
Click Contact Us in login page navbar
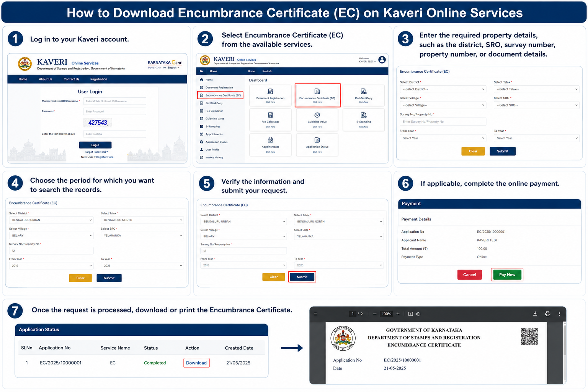[x=72, y=79]
